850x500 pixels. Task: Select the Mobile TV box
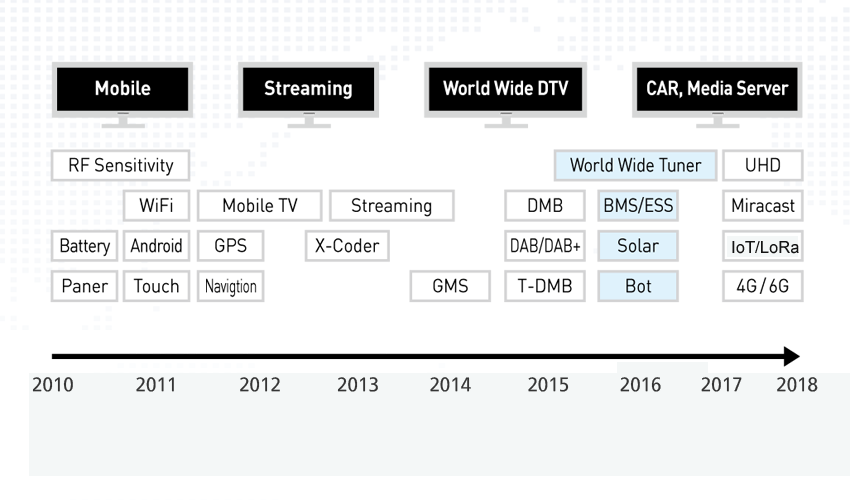[x=260, y=206]
